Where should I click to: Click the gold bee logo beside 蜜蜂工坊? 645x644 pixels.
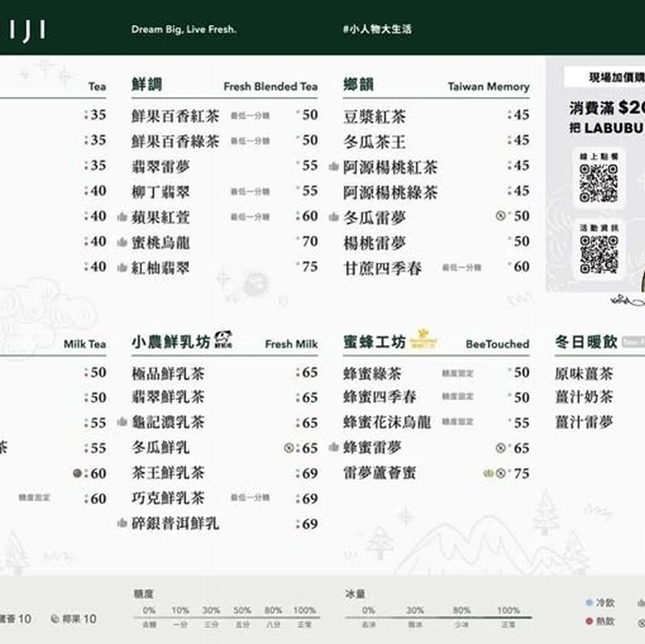pyautogui.click(x=423, y=338)
